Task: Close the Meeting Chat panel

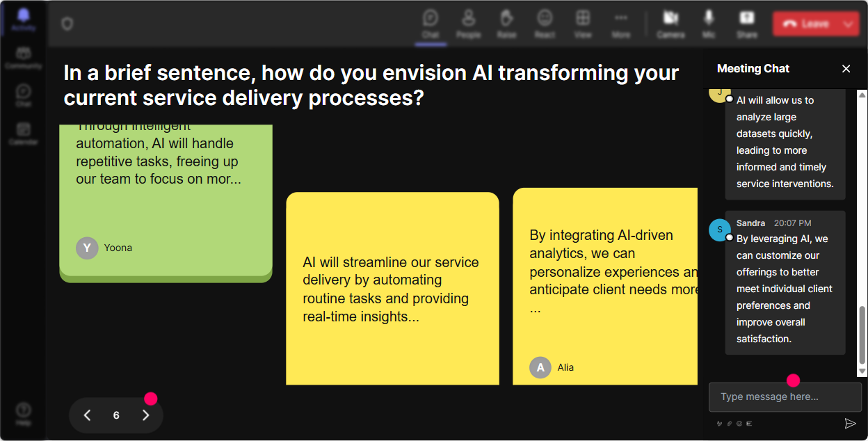Action: pos(846,68)
